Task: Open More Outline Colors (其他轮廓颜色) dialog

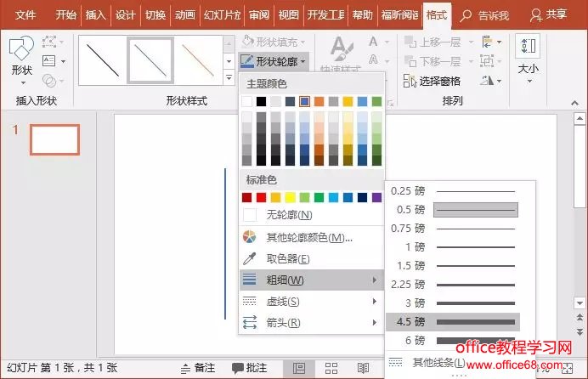Action: coord(297,237)
